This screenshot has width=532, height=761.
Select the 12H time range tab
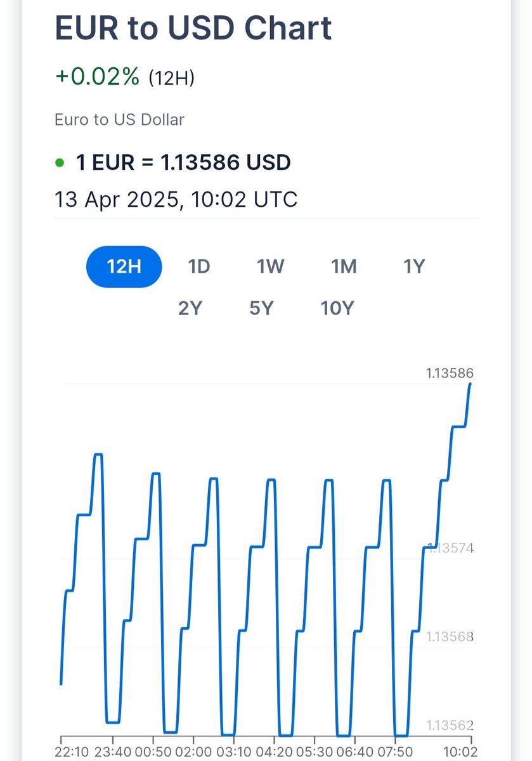(124, 266)
